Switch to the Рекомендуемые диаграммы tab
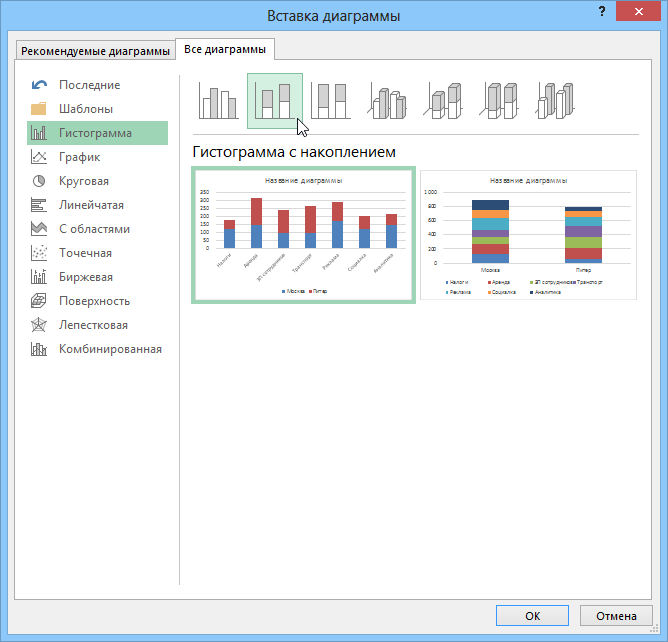Image resolution: width=668 pixels, height=642 pixels. pyautogui.click(x=96, y=52)
